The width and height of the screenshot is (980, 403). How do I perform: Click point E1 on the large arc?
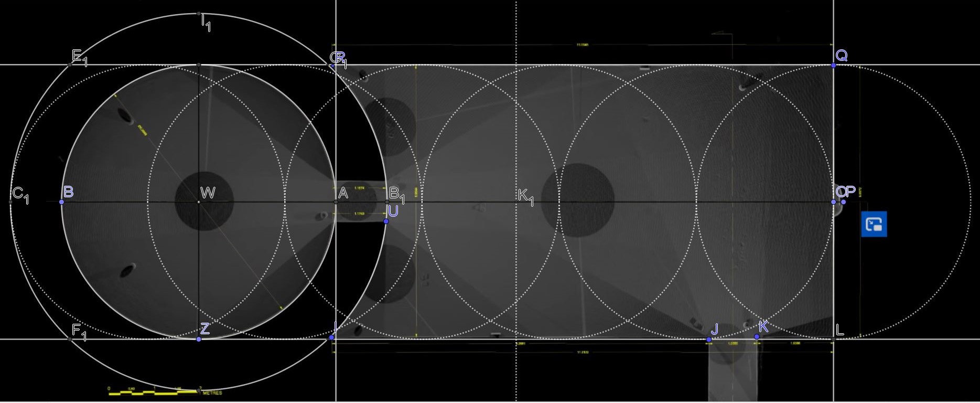(x=70, y=65)
